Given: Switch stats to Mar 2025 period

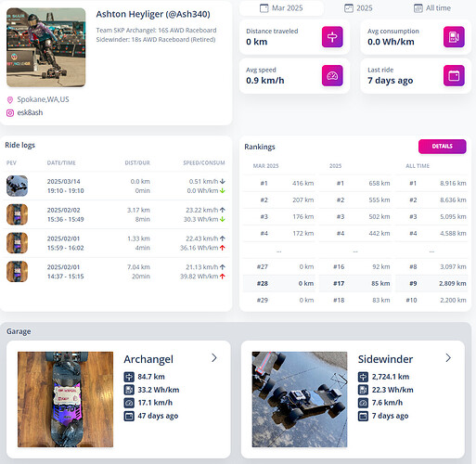Looking at the screenshot, I should point(281,8).
